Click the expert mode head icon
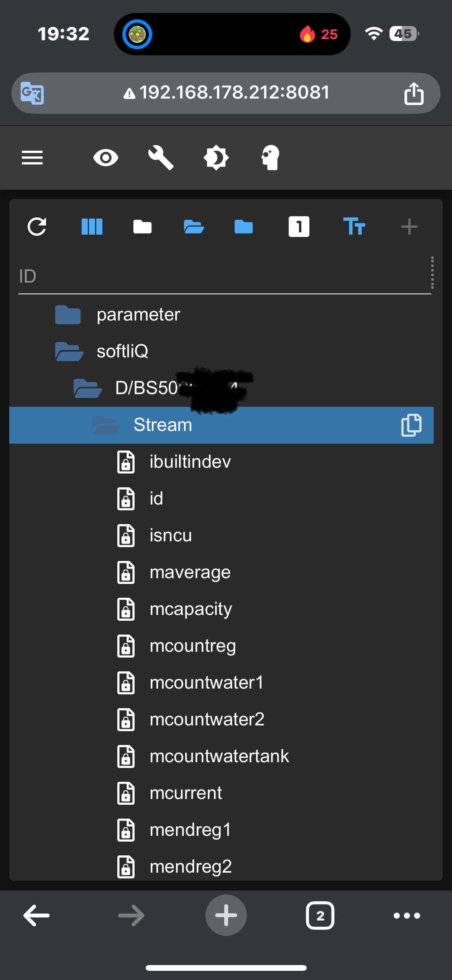The width and height of the screenshot is (452, 980). (x=271, y=158)
